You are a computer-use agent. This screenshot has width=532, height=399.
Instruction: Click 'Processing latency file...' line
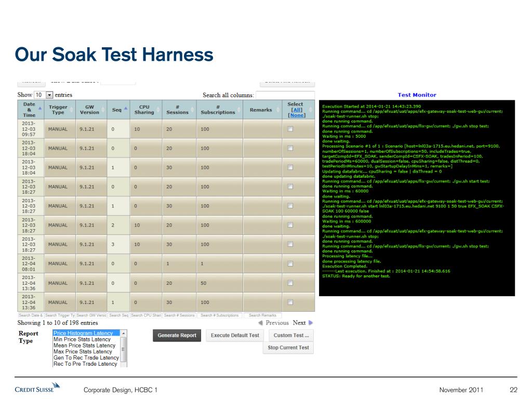point(347,256)
